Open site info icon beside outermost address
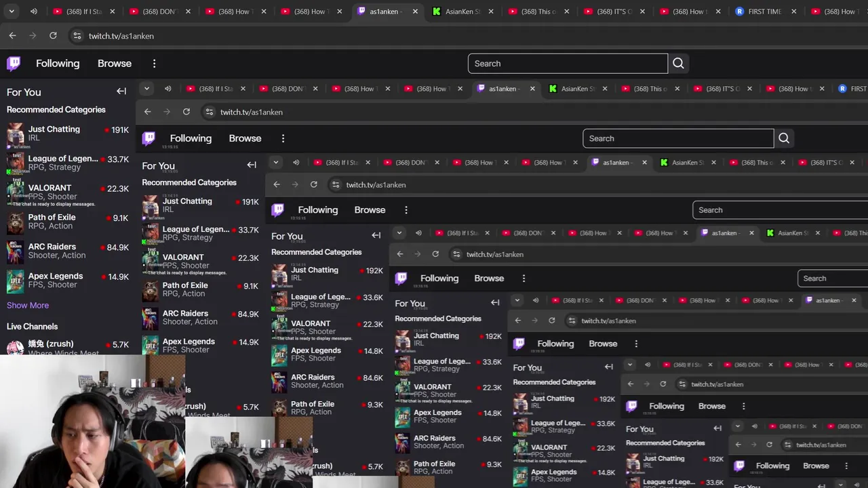Viewport: 868px width, 488px height. click(77, 36)
